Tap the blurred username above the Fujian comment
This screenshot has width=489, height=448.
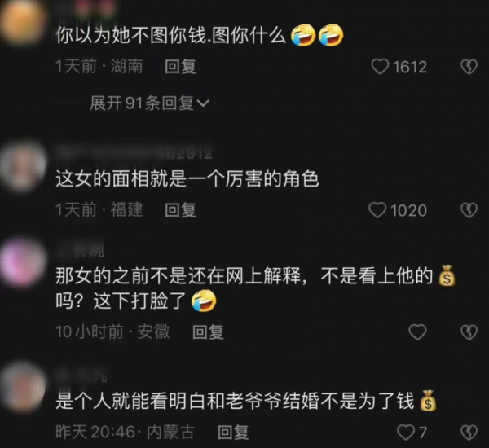click(x=134, y=153)
